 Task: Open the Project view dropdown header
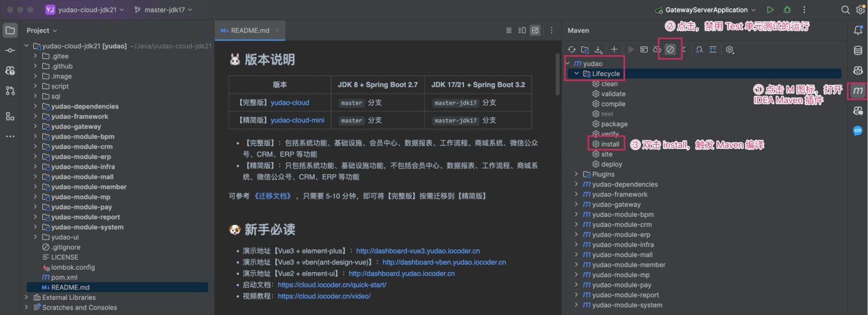click(x=42, y=30)
